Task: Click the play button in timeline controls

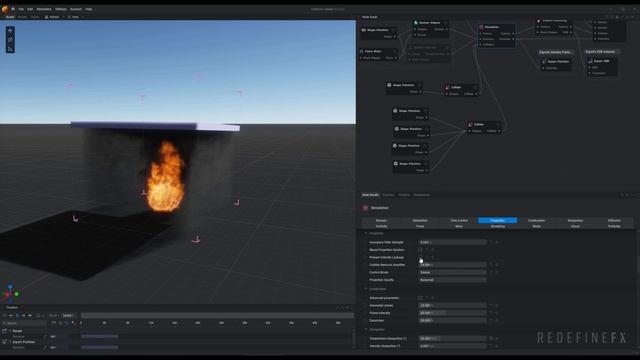Action: 17,316
